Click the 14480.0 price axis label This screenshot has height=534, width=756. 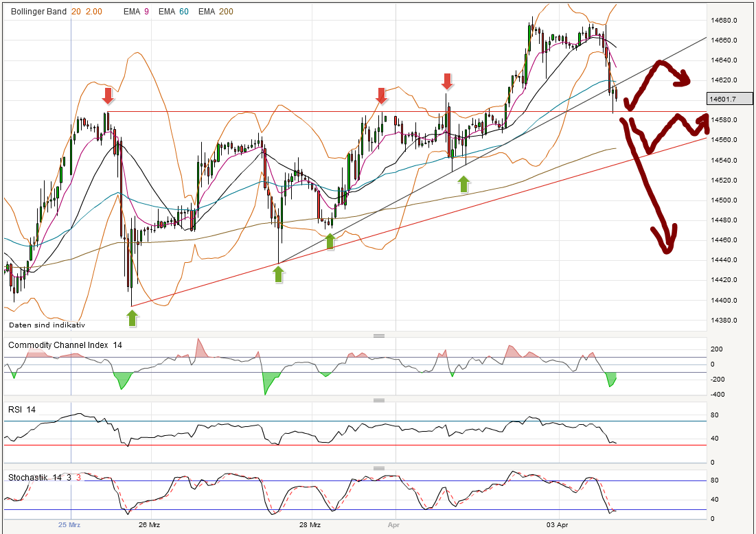point(724,220)
